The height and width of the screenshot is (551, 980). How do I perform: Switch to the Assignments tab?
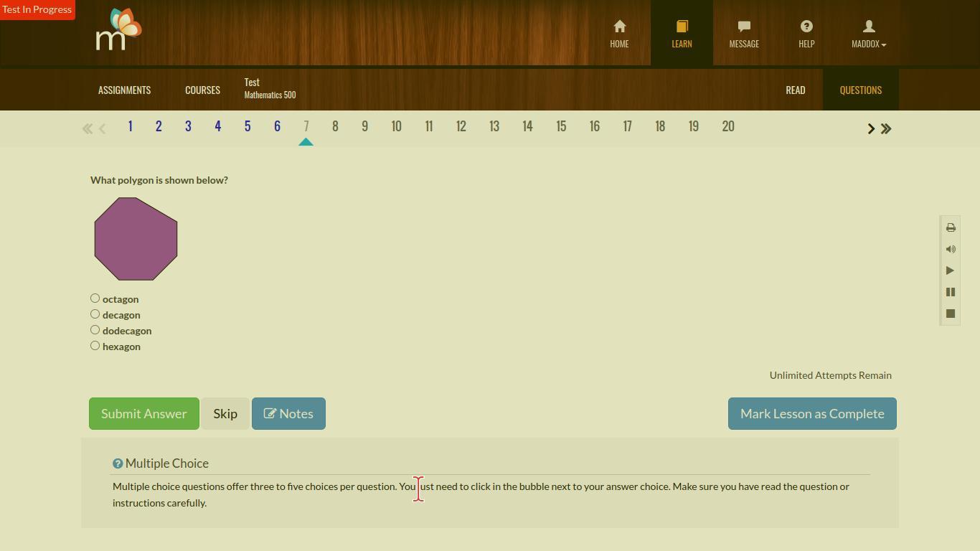point(124,90)
